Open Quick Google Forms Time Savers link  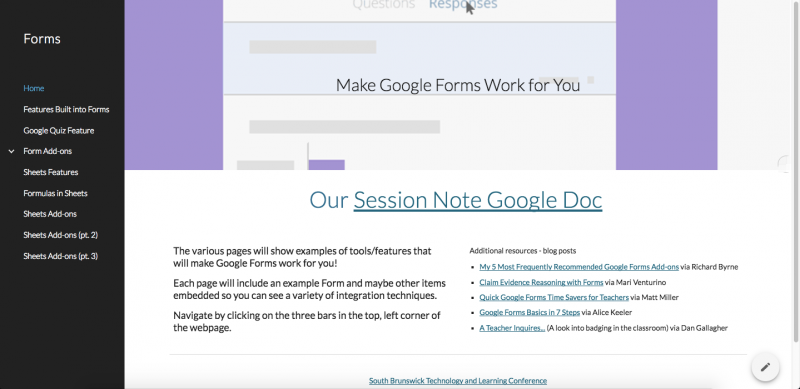tap(554, 297)
